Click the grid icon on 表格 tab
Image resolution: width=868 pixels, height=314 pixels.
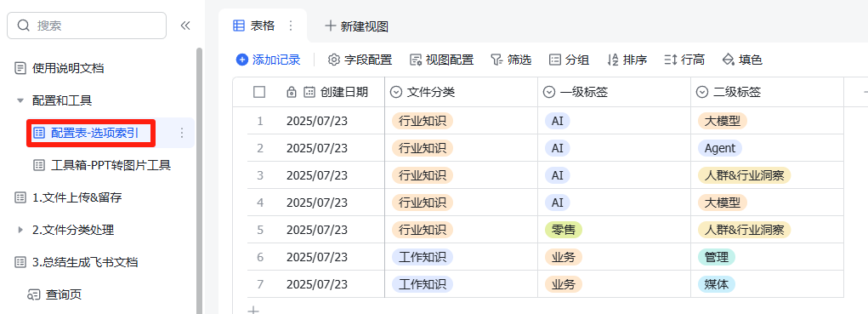point(239,26)
